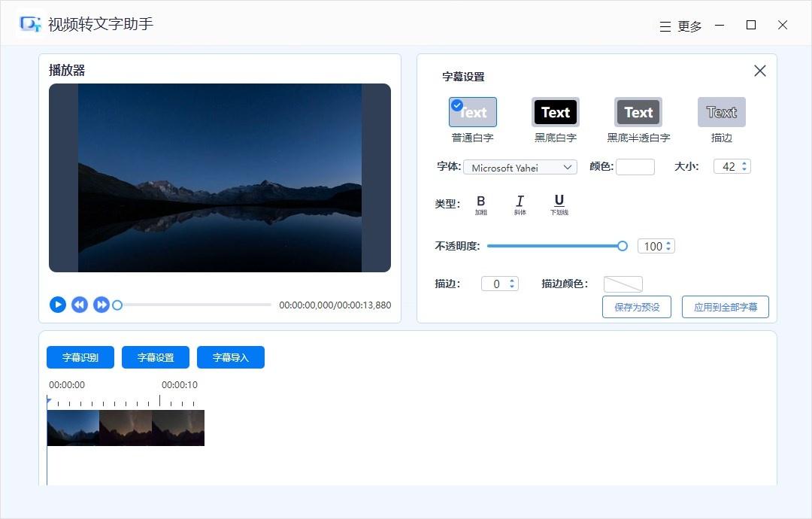This screenshot has width=812, height=519.
Task: Increase the 不透明度 value of 100
Action: pos(668,243)
